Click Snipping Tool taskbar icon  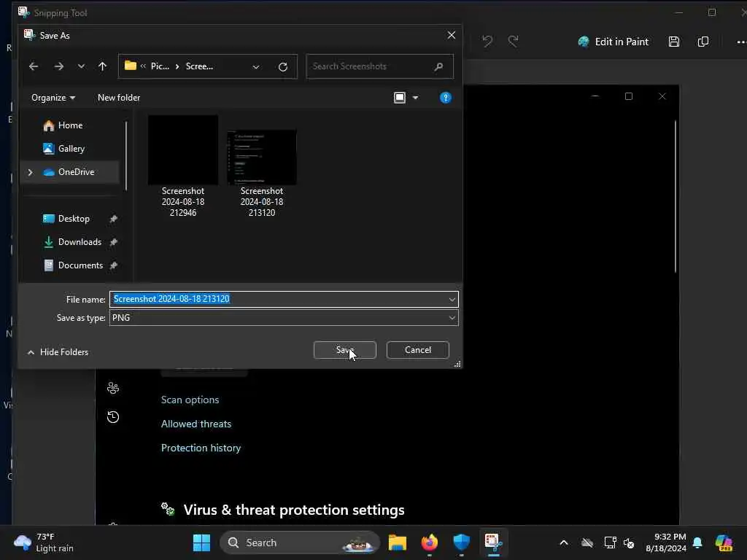[x=493, y=542]
